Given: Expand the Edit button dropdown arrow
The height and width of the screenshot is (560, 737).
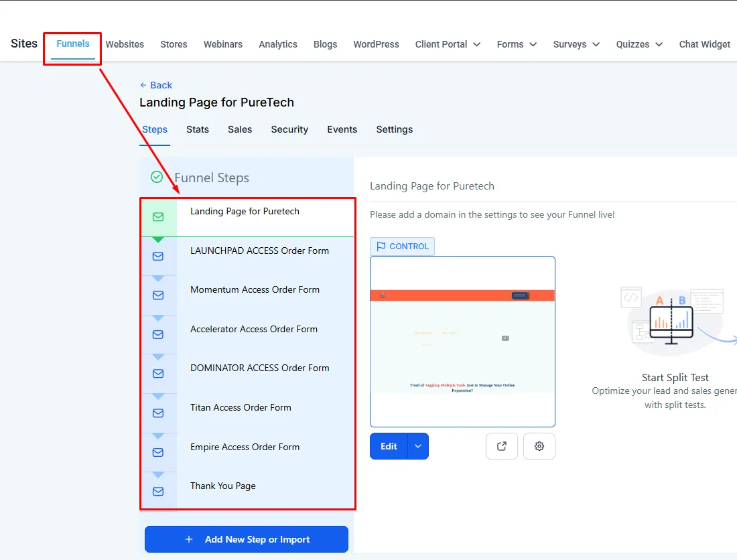Looking at the screenshot, I should coord(418,446).
